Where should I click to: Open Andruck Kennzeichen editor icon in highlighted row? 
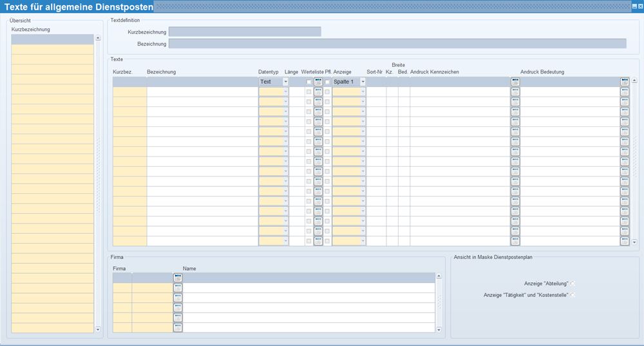point(515,82)
